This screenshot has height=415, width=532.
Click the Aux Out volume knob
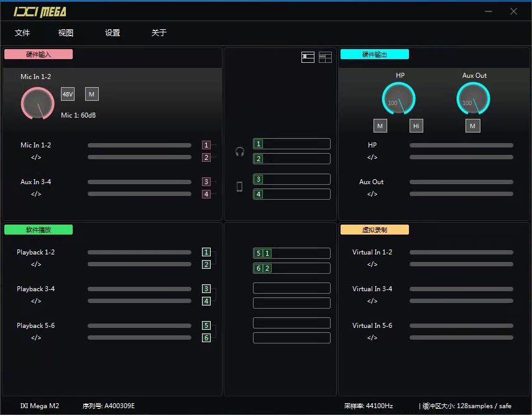[x=474, y=98]
